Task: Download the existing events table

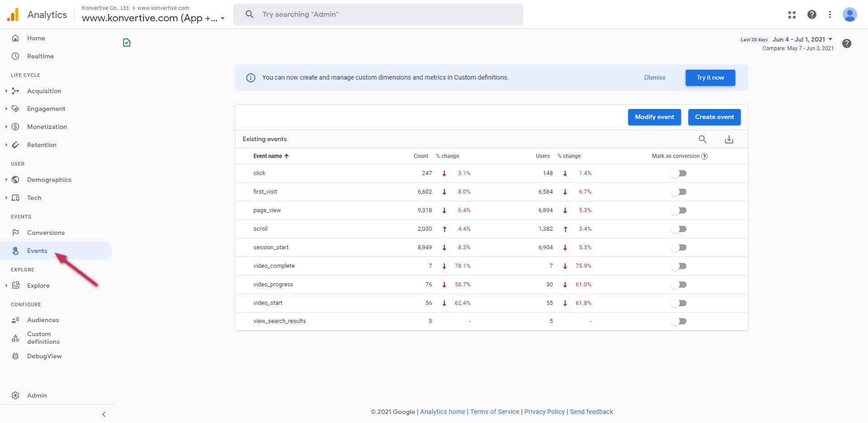Action: pyautogui.click(x=729, y=139)
